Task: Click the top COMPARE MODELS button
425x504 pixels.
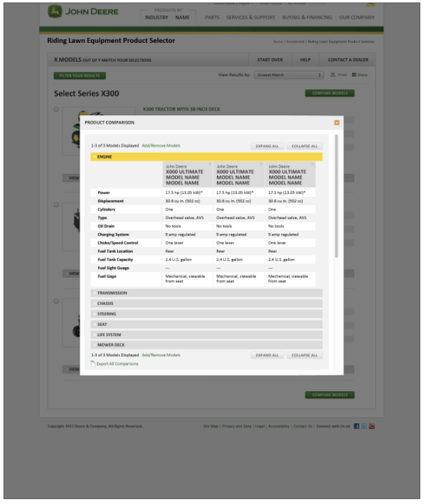Action: (330, 93)
